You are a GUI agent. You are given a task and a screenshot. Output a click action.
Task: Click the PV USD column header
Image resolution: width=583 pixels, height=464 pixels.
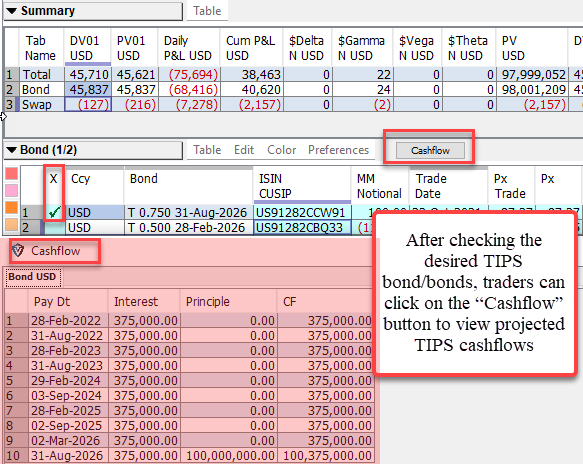(531, 48)
